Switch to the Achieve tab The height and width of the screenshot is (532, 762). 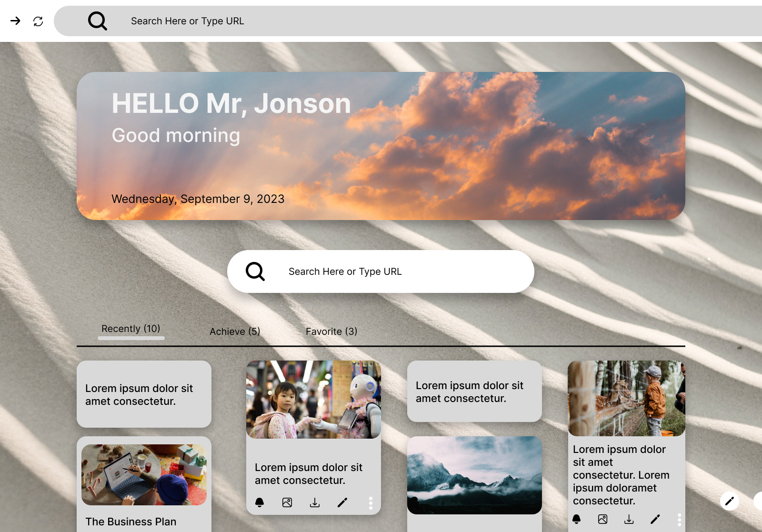(x=234, y=331)
